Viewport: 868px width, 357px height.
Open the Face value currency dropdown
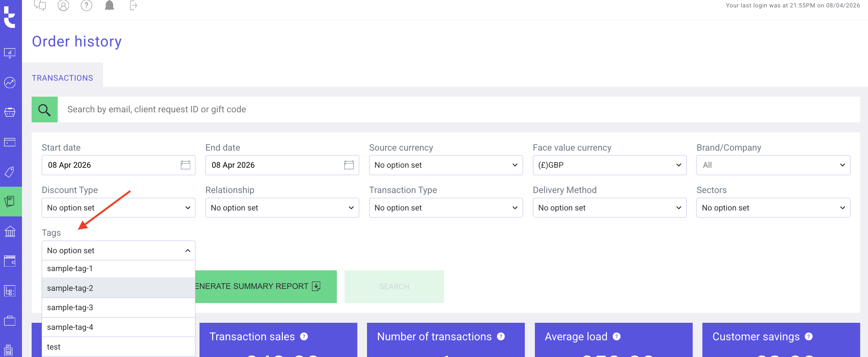(x=609, y=165)
